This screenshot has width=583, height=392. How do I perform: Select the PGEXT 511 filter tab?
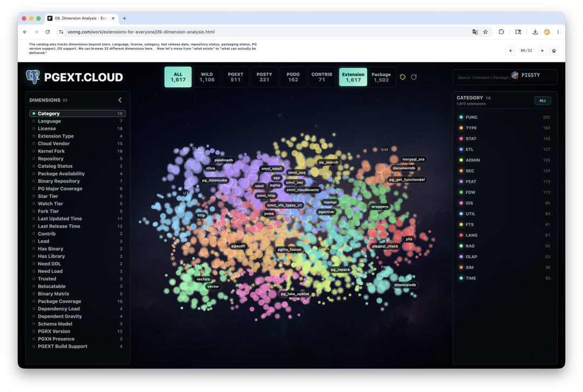click(235, 77)
